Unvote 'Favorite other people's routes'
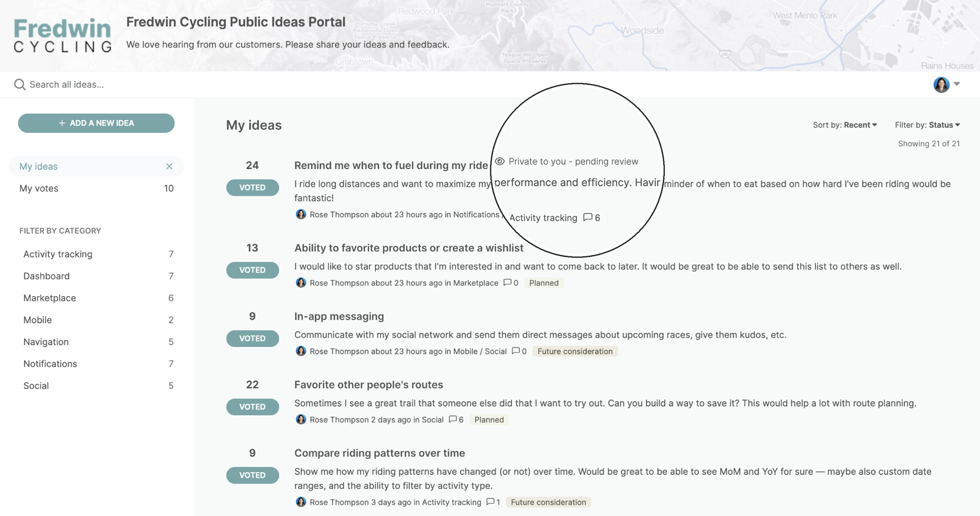980x516 pixels. [x=252, y=407]
